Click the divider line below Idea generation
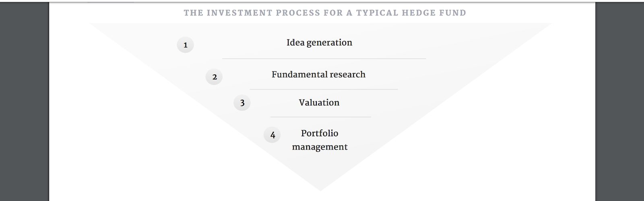 (x=324, y=59)
